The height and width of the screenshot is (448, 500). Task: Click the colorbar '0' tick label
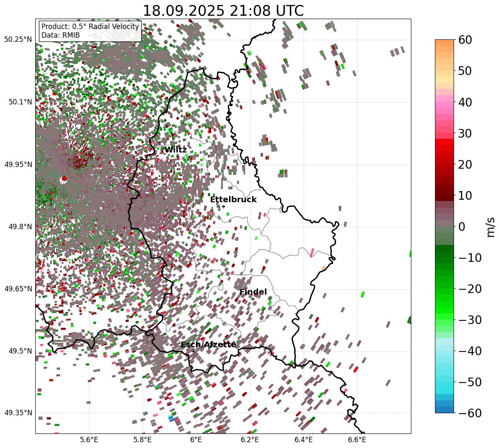(462, 227)
